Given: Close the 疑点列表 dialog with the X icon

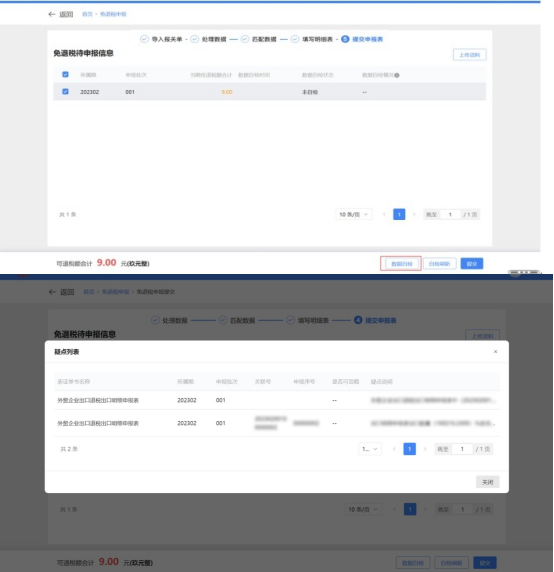Looking at the screenshot, I should tap(495, 352).
